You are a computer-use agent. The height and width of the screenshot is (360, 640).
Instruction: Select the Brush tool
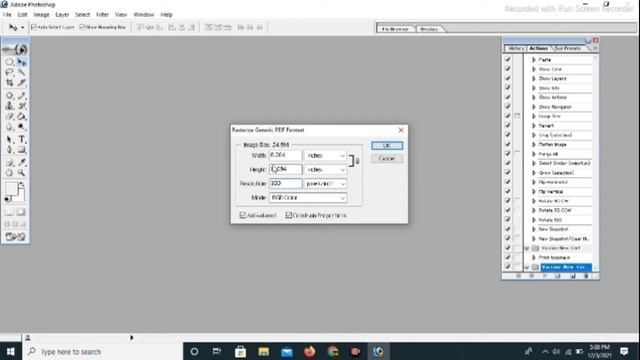click(22, 96)
